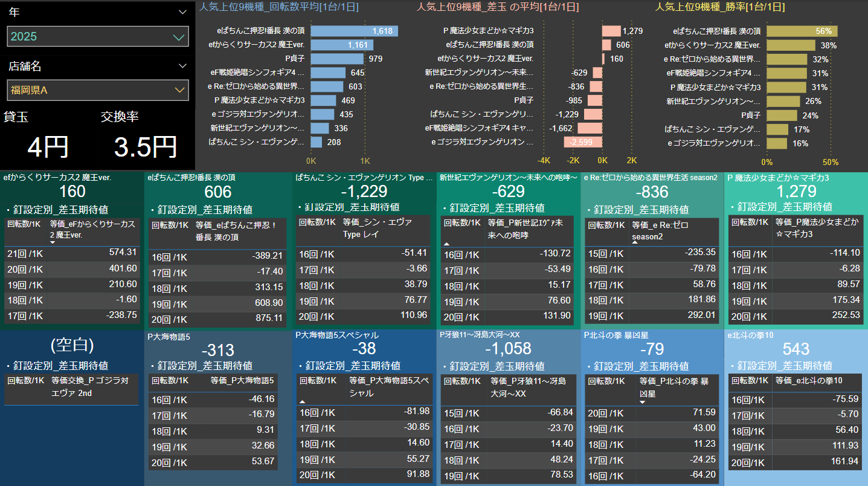The image size is (868, 486).
Task: Collapse the 店舗名 slicer header chevron
Action: pos(183,66)
